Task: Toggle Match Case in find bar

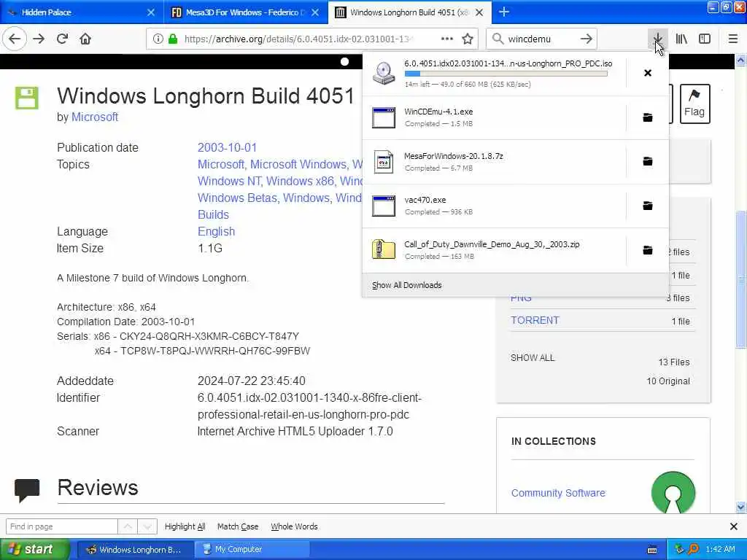Action: 238,526
